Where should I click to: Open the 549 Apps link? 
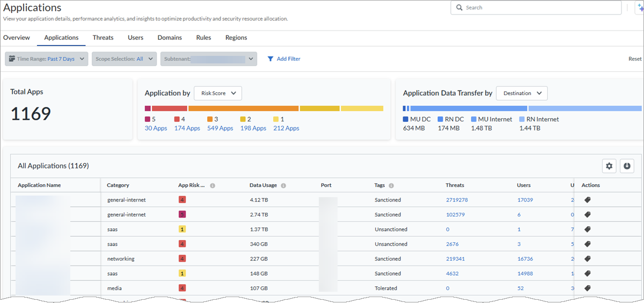tap(220, 128)
